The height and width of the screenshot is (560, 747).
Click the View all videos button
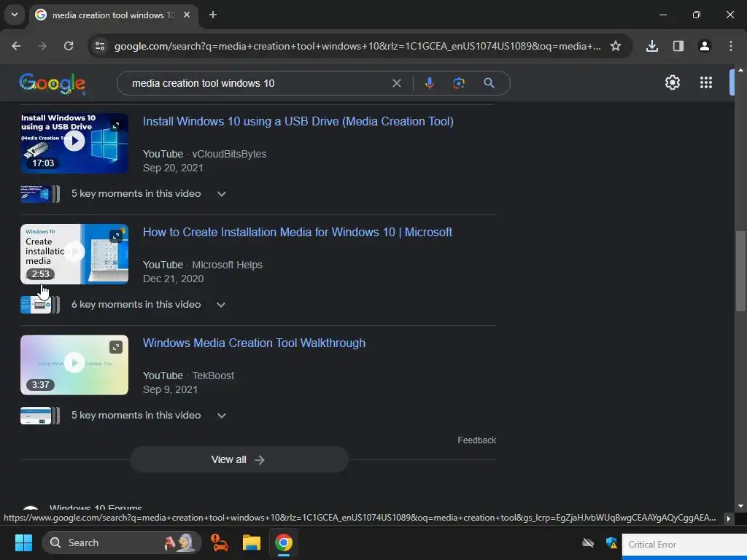(x=239, y=459)
